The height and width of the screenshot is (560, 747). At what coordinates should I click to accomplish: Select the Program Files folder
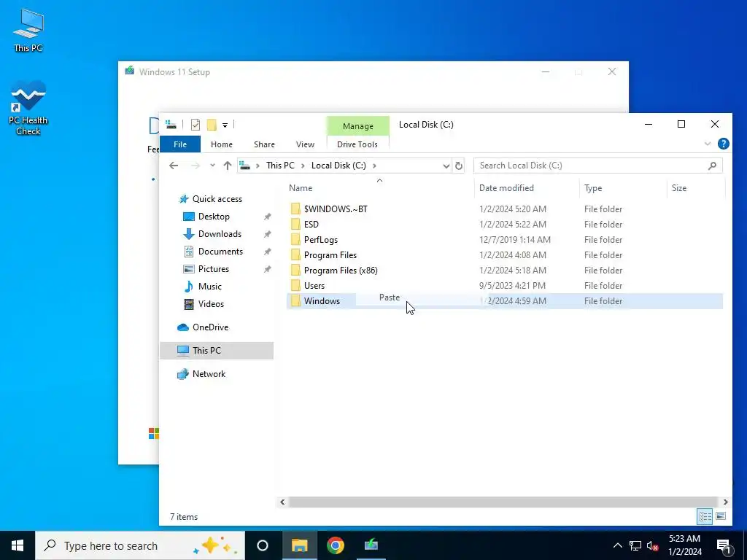[330, 254]
